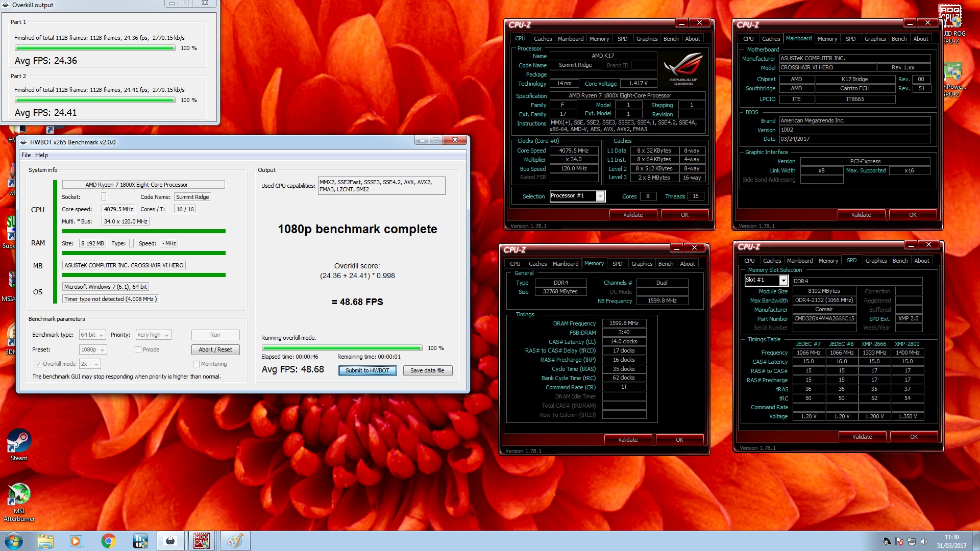Viewport: 980px width, 551px height.
Task: Enable the Pmode checkbox
Action: click(138, 350)
